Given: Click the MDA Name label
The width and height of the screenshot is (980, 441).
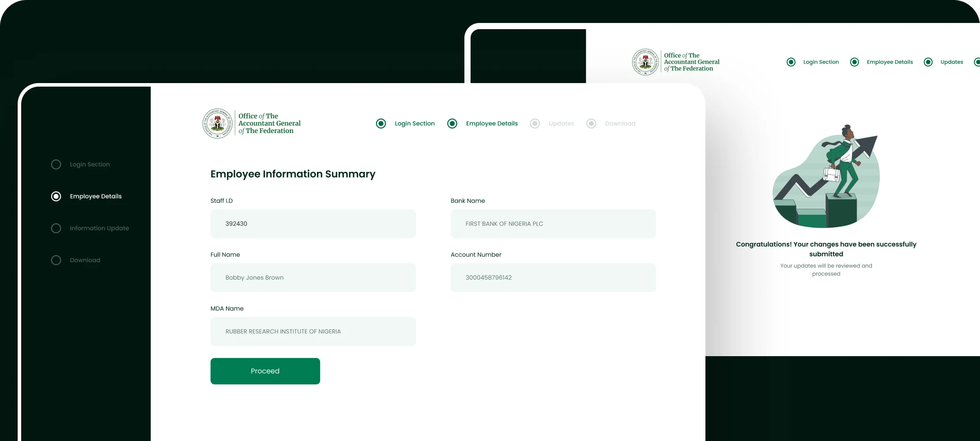Looking at the screenshot, I should click(227, 308).
